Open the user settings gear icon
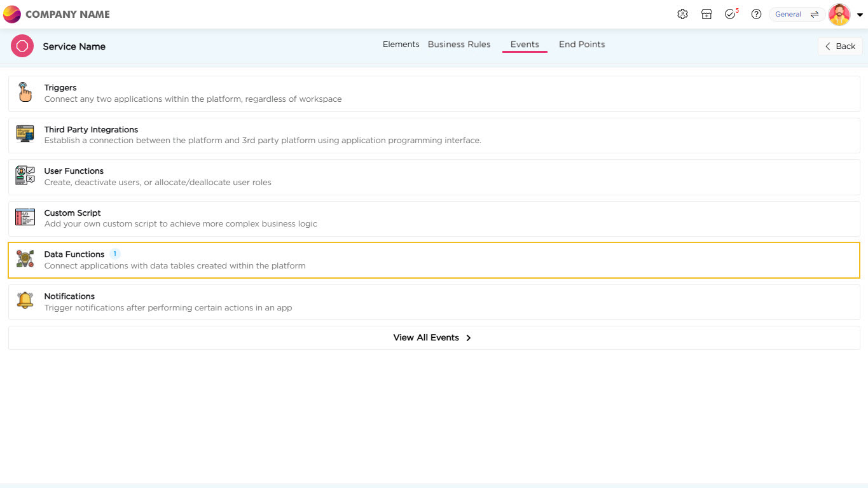 pos(682,14)
